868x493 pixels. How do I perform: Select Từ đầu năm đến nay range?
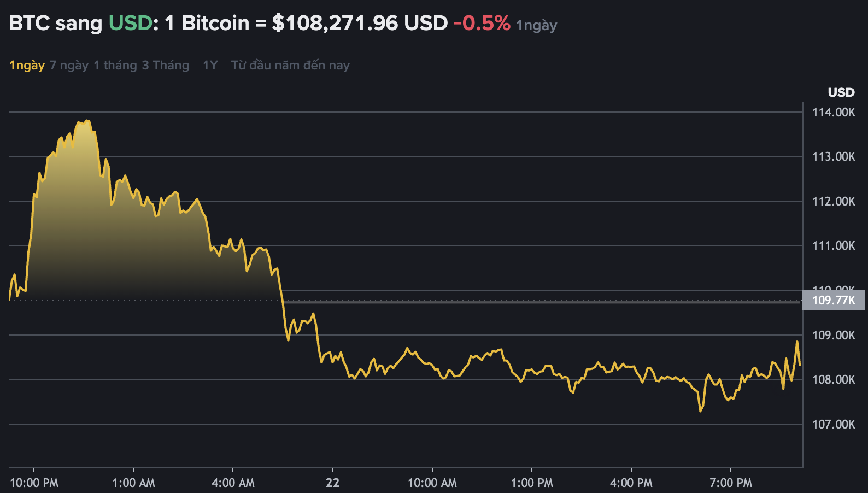290,66
